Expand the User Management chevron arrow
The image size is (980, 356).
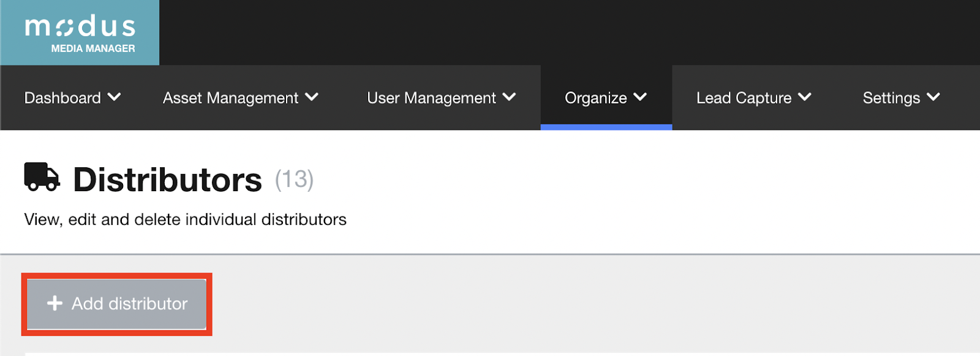coord(510,97)
